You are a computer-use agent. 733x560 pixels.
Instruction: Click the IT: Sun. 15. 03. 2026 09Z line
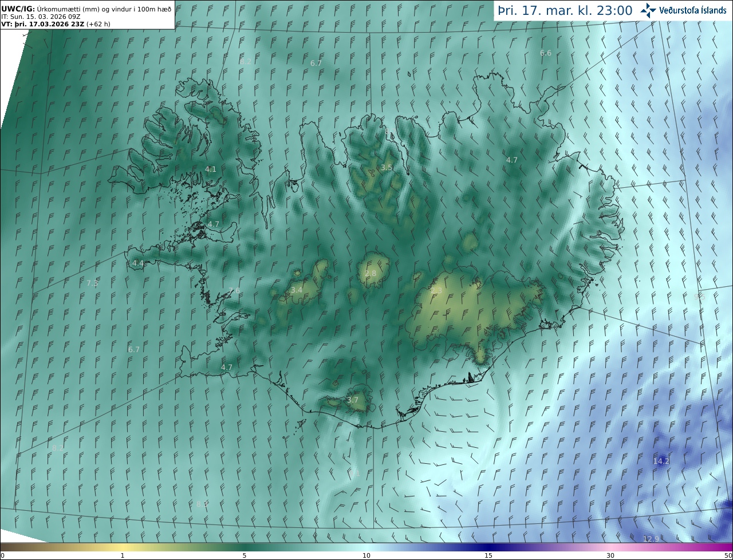[x=41, y=17]
